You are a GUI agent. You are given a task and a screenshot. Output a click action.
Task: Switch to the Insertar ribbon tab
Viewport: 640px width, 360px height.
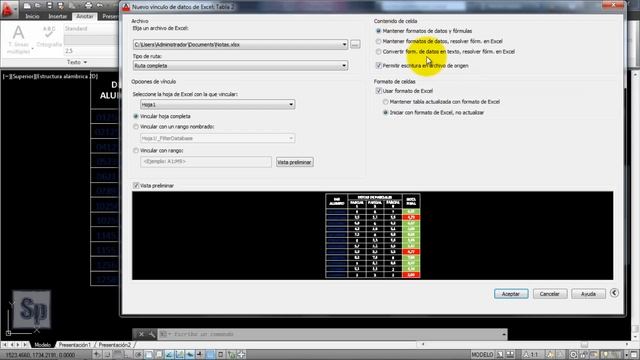click(x=58, y=16)
